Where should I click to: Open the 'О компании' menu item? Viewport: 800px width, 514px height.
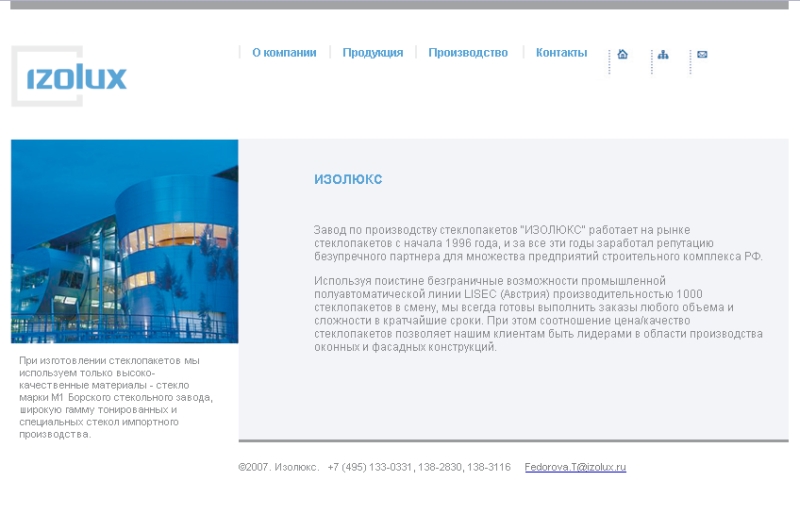coord(284,53)
